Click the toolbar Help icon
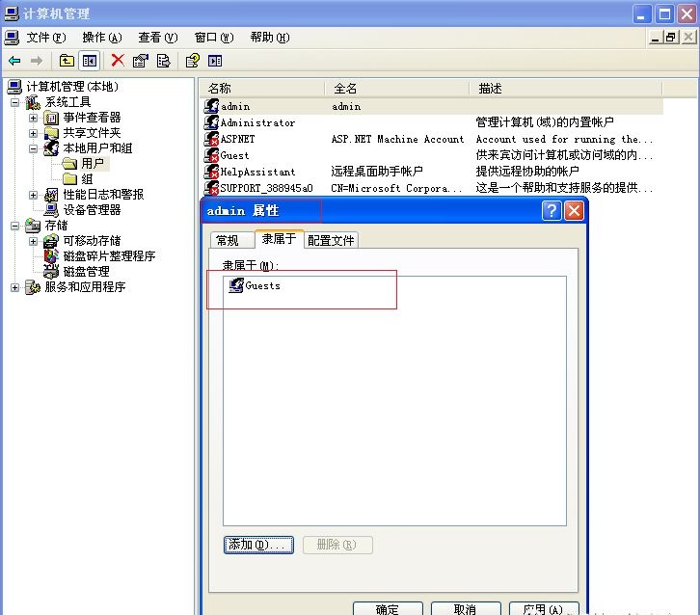 pos(192,61)
